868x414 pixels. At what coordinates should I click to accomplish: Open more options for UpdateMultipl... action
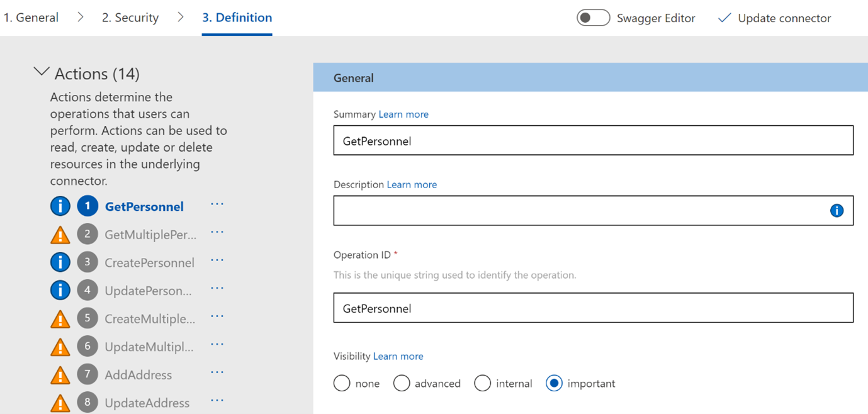(x=217, y=345)
